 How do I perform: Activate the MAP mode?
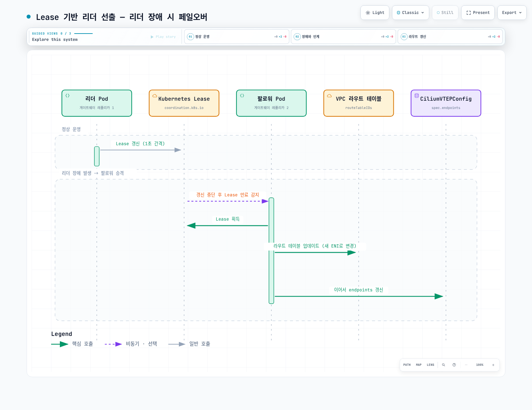[x=419, y=365]
